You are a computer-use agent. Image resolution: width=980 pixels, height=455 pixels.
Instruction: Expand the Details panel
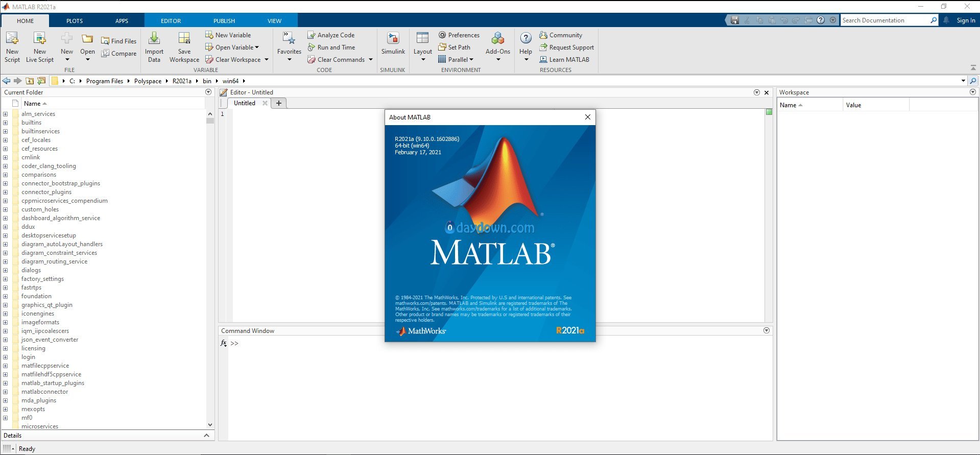coord(206,436)
